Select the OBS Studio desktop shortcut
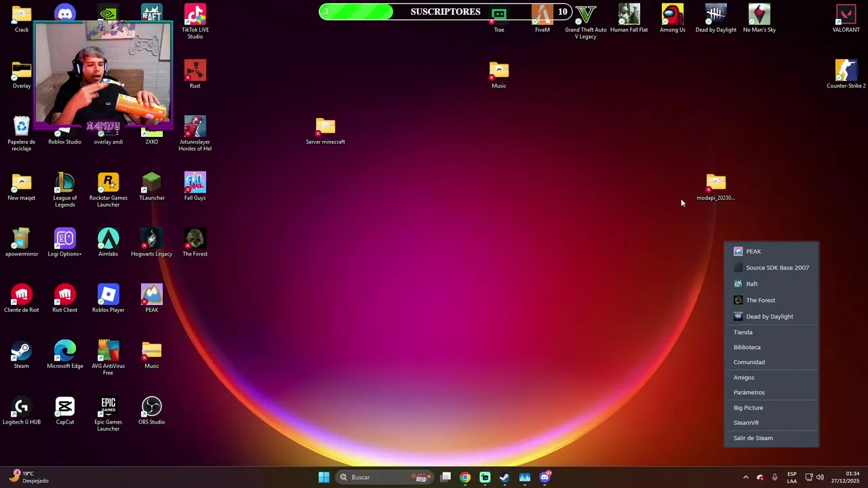 point(152,411)
